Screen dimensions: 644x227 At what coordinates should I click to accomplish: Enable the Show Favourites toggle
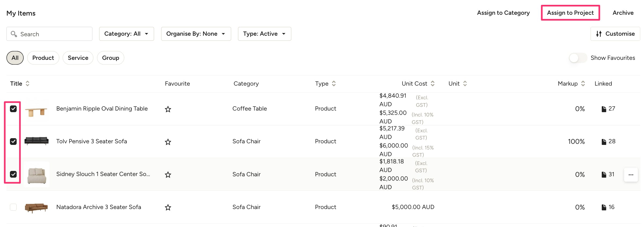[577, 58]
